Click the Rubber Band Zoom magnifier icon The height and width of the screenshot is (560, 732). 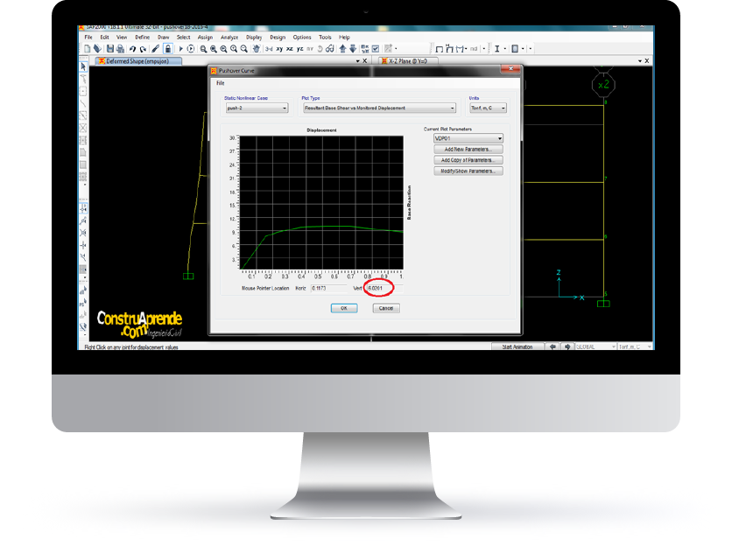click(203, 48)
